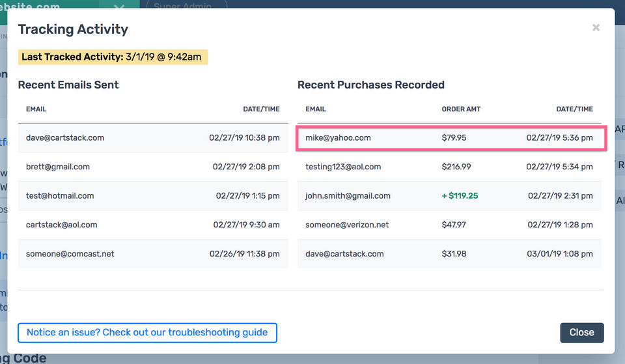Click the ORDER AMT column header
This screenshot has height=364, width=625.
tap(461, 109)
